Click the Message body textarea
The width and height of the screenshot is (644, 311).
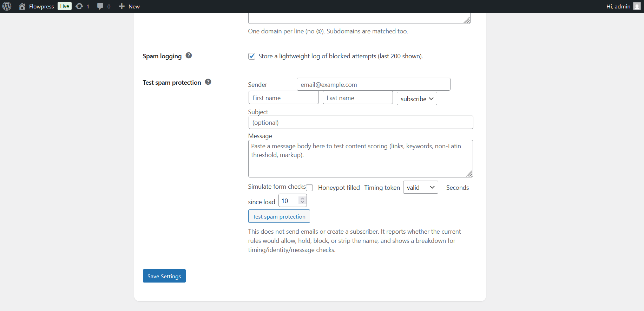coord(361,158)
